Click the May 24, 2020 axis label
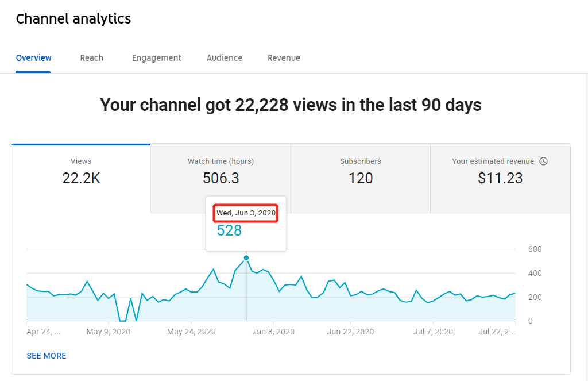Image resolution: width=588 pixels, height=381 pixels. [x=191, y=332]
